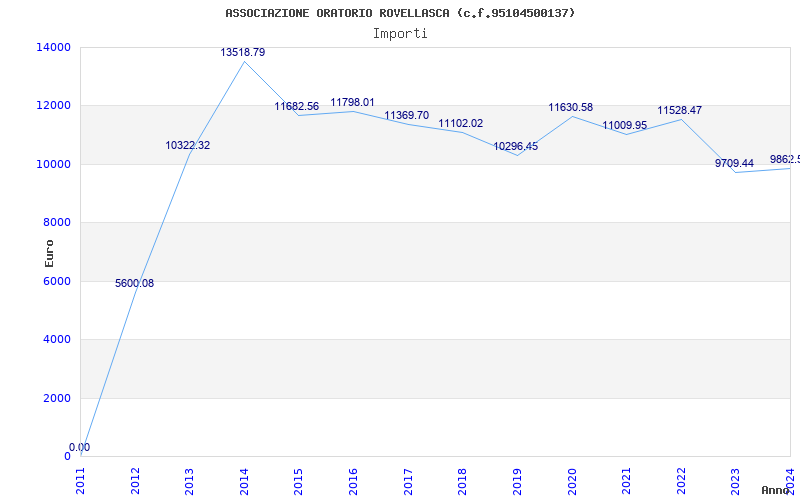Select the 11528.47 data label
This screenshot has width=800, height=500.
[680, 111]
